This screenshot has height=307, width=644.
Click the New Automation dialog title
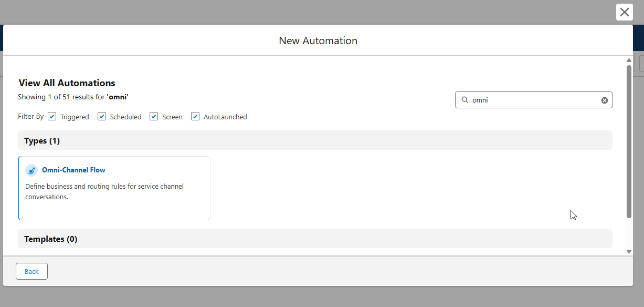318,40
